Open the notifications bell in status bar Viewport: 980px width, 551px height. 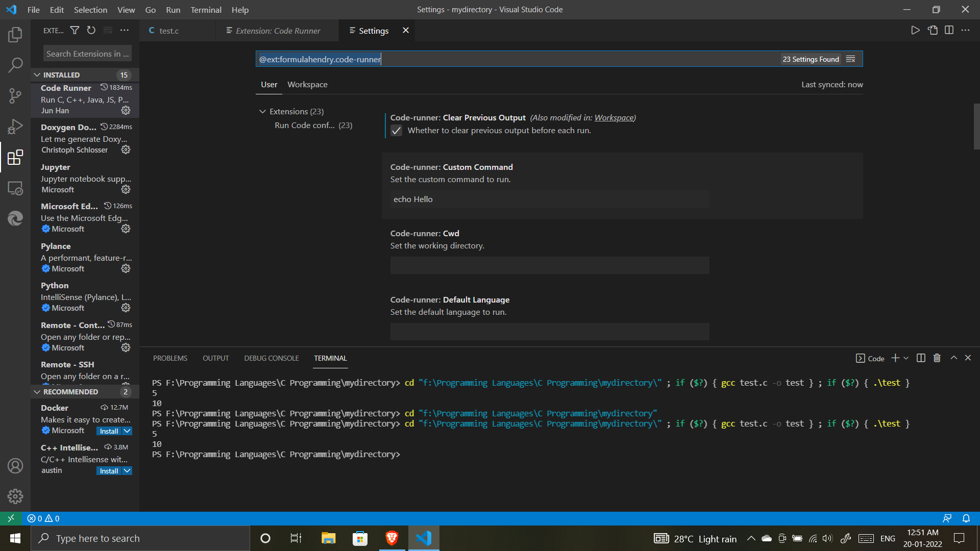click(966, 518)
